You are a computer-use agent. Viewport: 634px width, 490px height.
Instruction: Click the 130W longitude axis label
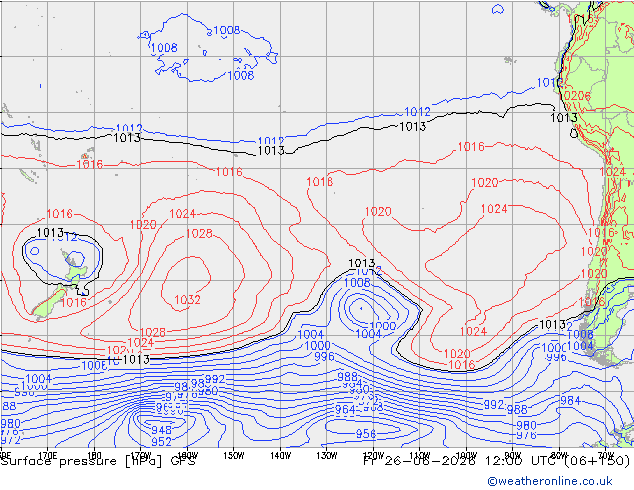coord(327,456)
